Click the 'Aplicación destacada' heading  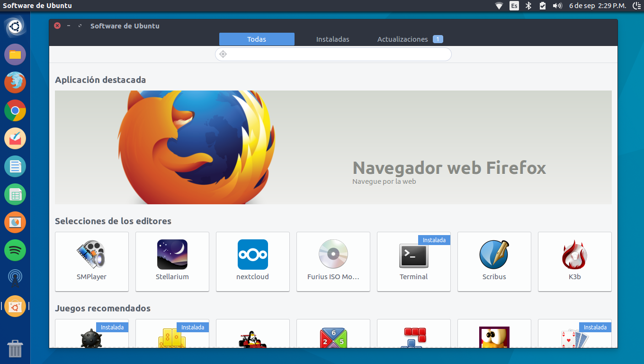point(100,80)
